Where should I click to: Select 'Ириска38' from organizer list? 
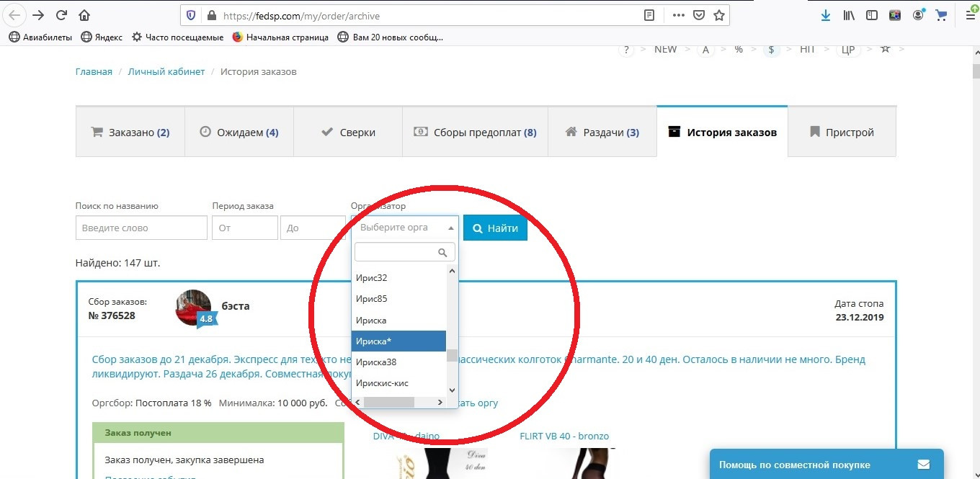[x=398, y=362]
